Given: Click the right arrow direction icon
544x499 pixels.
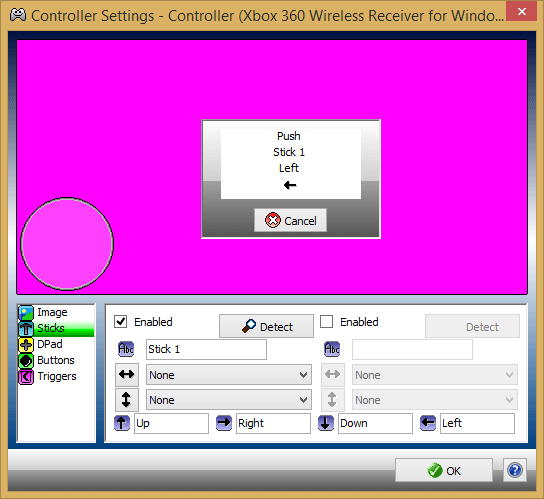Looking at the screenshot, I should tap(224, 423).
